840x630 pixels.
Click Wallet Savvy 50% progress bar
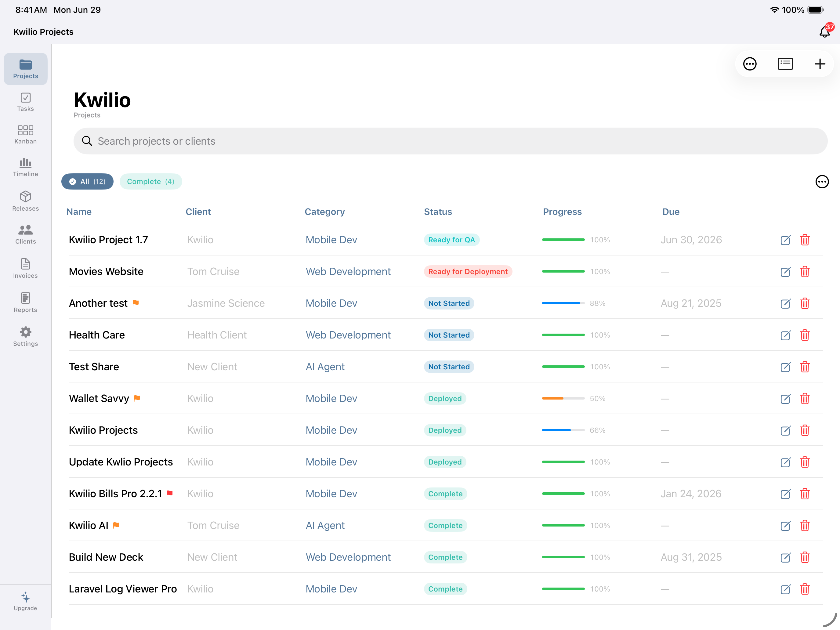[x=563, y=398]
